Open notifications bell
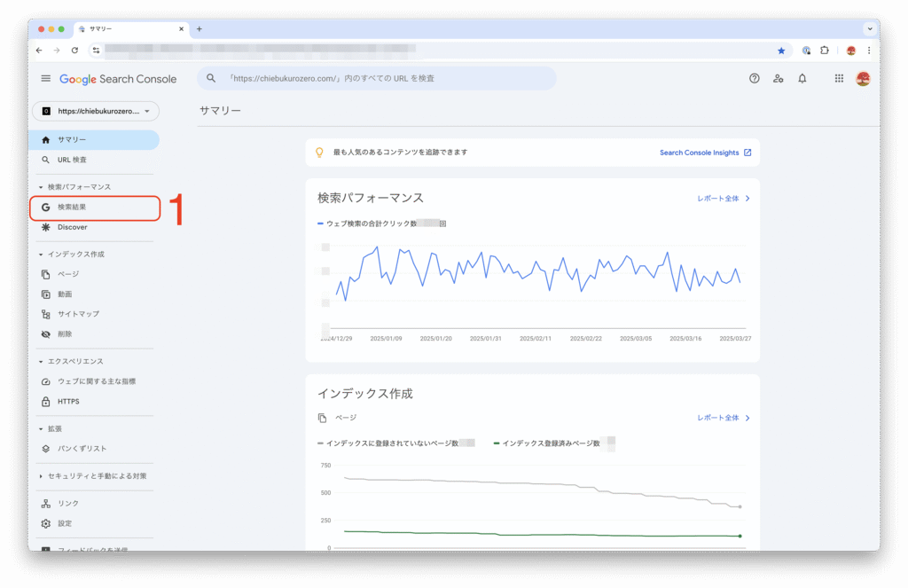The width and height of the screenshot is (908, 588). (802, 78)
